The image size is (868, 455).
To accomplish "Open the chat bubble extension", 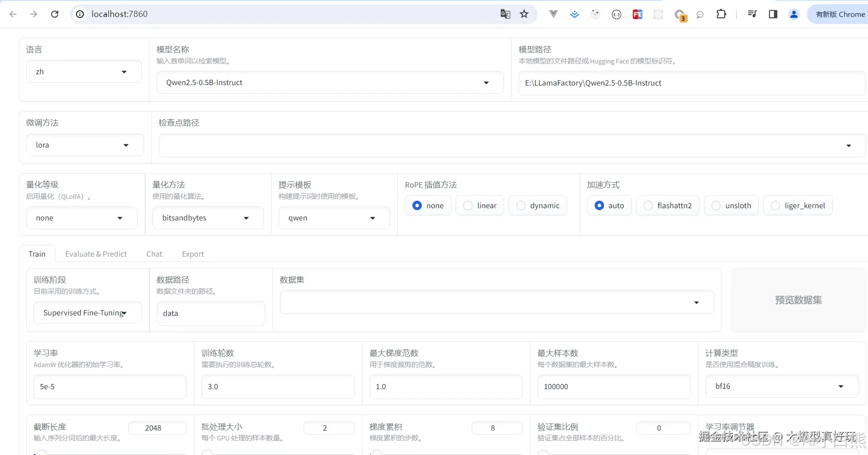I will [x=700, y=15].
